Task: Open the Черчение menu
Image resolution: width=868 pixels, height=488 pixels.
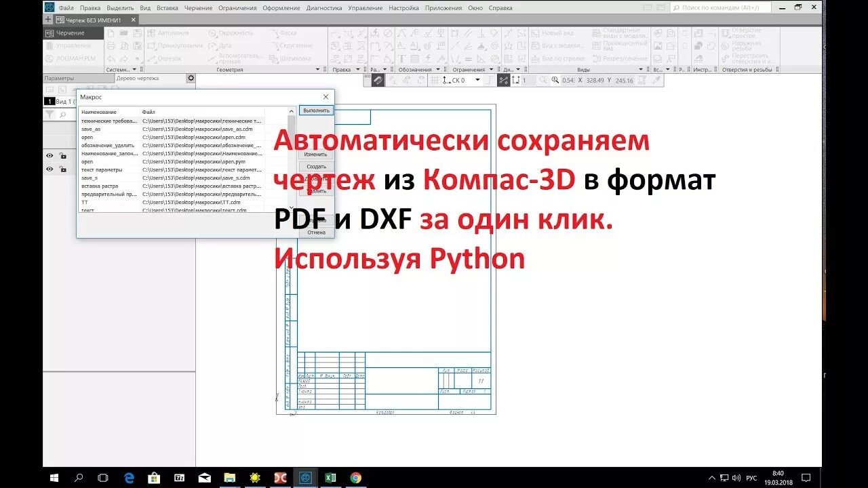Action: point(198,8)
